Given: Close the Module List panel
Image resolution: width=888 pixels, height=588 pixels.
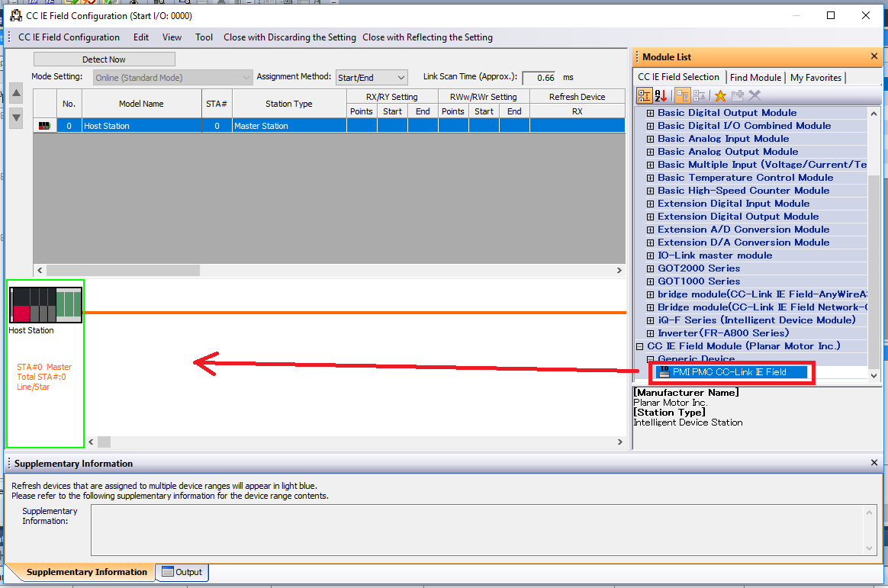Looking at the screenshot, I should click(874, 56).
